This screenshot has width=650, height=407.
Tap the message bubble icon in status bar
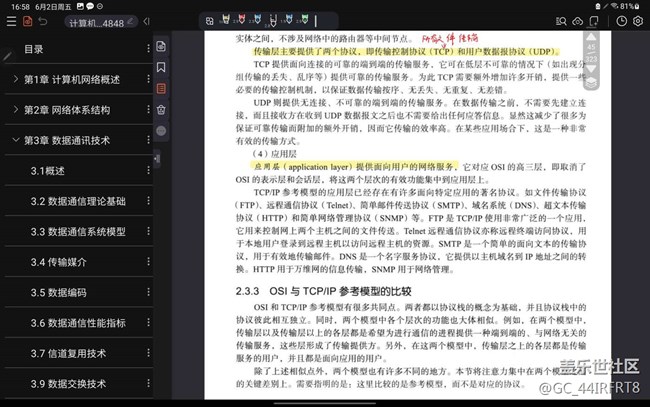pos(90,7)
